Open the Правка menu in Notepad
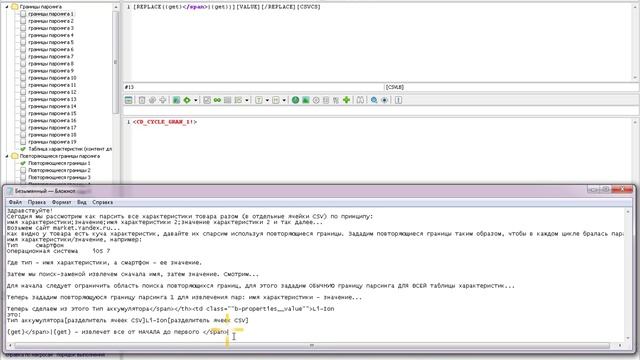 37,202
